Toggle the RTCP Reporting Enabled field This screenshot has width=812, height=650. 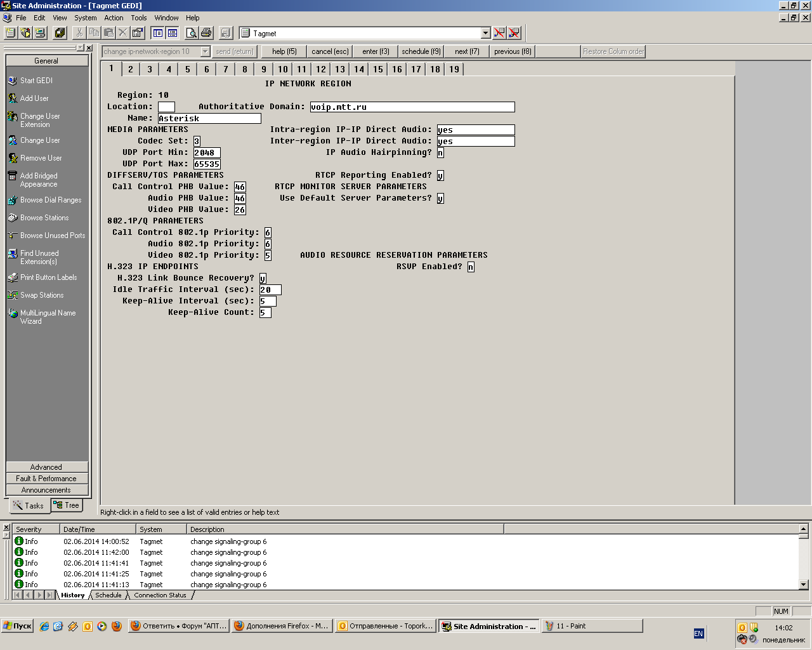[x=440, y=175]
